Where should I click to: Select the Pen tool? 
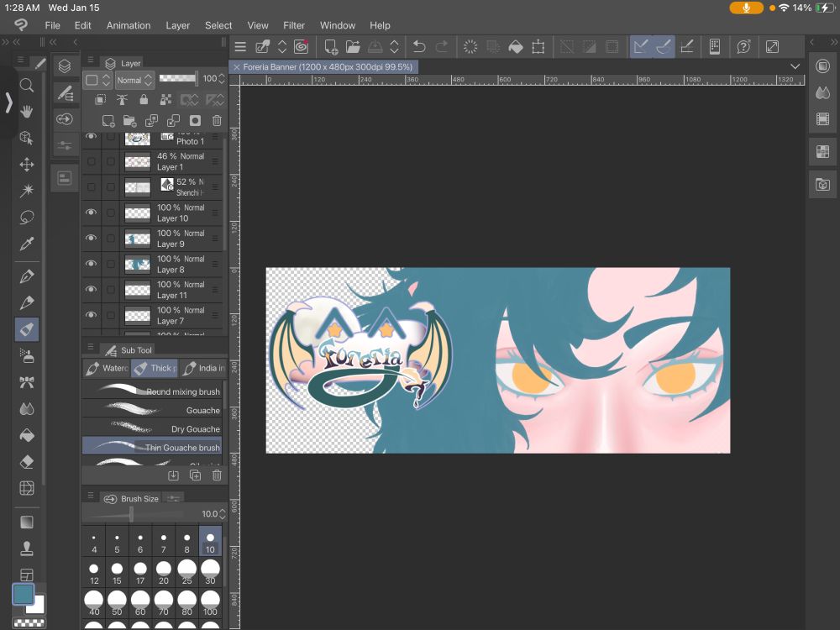(26, 276)
